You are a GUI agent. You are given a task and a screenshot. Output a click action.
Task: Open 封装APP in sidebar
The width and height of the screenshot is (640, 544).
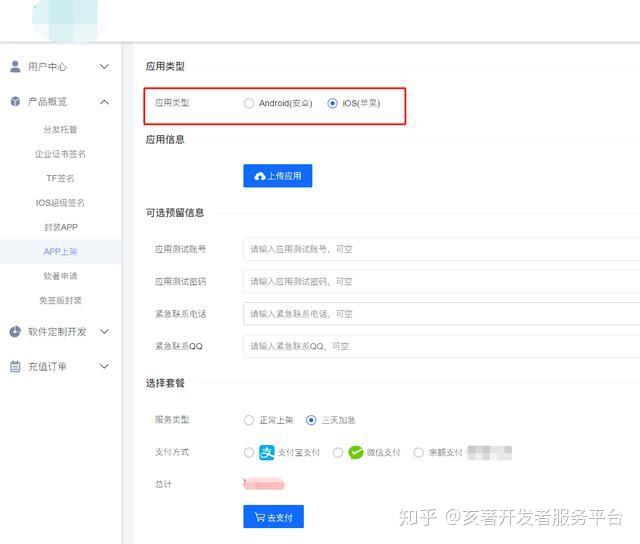[60, 227]
